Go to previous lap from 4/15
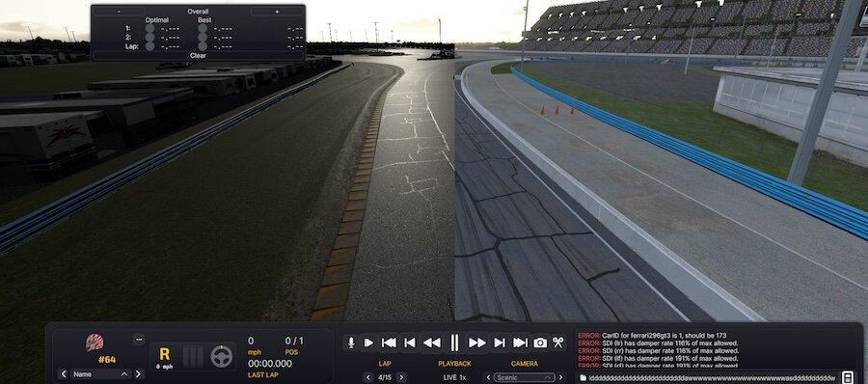Viewport: 868px width, 384px height. click(367, 377)
